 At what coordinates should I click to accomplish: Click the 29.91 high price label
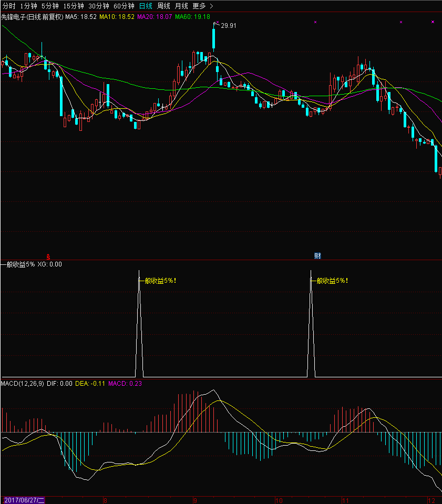pyautogui.click(x=228, y=25)
